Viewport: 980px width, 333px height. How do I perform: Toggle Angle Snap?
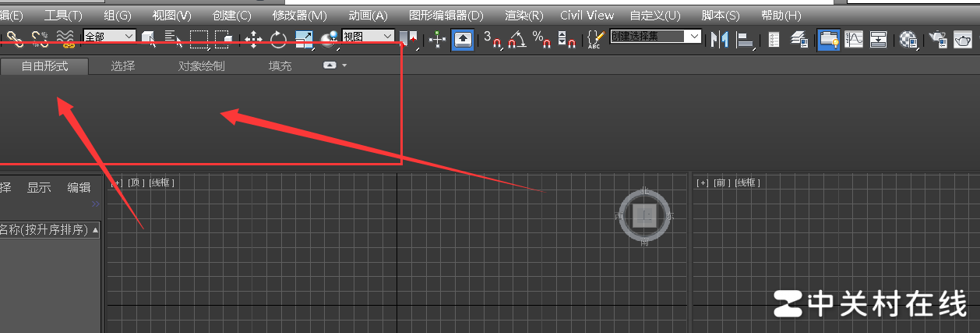tap(517, 38)
